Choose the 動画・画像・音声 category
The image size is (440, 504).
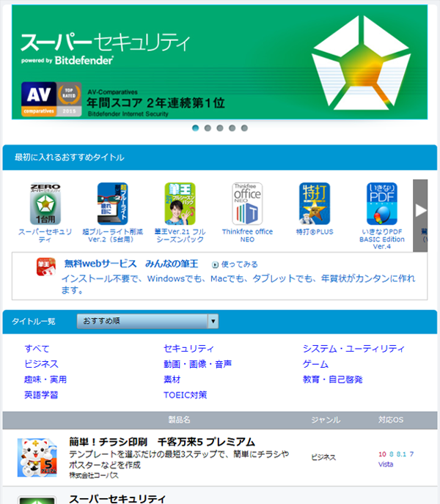197,364
